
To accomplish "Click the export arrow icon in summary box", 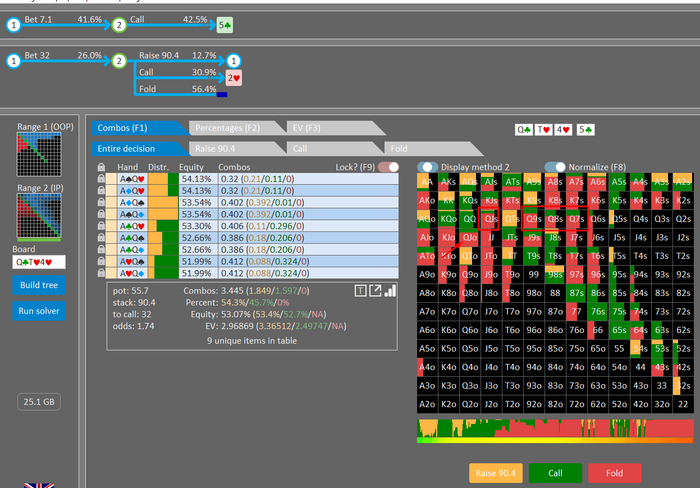I will [x=375, y=291].
